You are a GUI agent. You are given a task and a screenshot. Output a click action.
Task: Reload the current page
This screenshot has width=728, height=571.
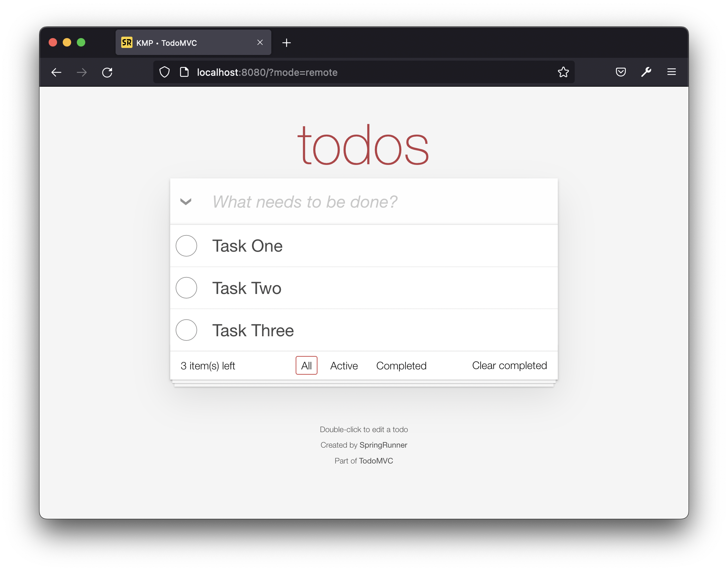coord(107,73)
